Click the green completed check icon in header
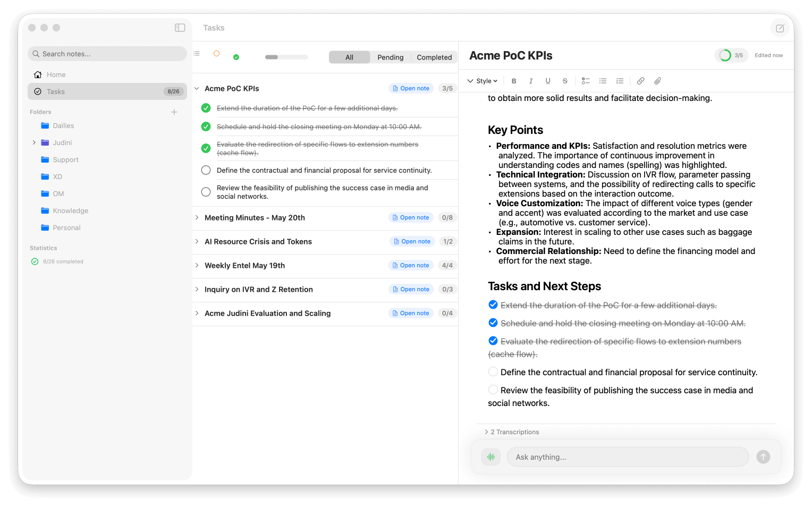 click(236, 57)
